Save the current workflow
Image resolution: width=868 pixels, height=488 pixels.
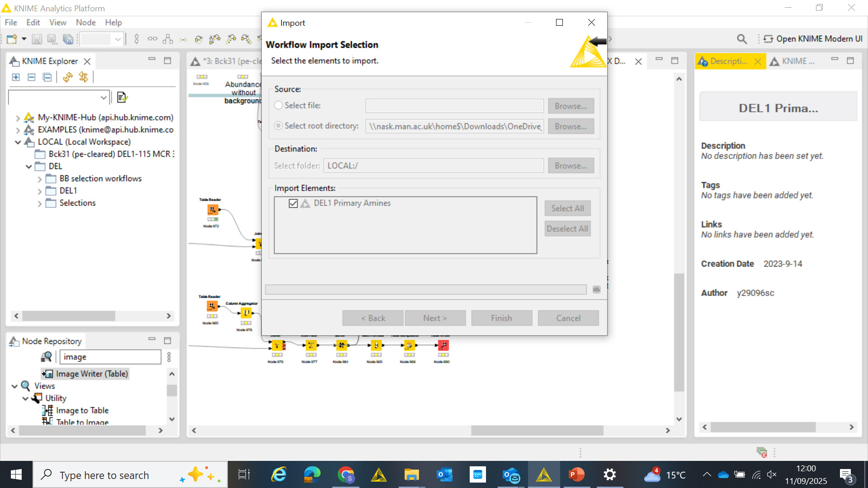pos(37,39)
